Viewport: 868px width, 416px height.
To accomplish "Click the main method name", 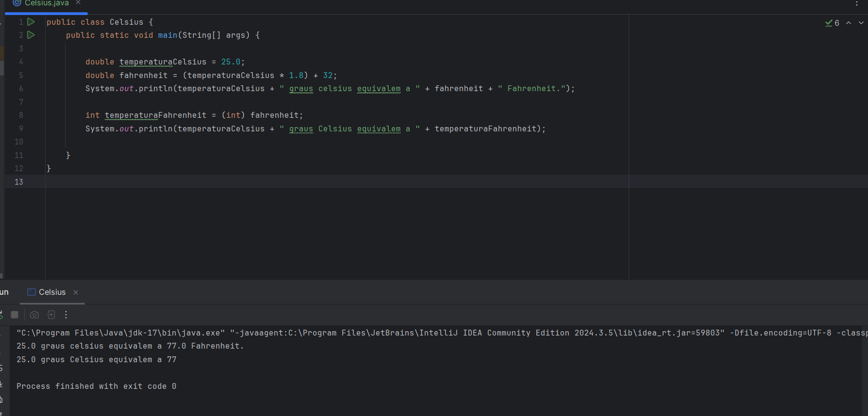I will [168, 35].
